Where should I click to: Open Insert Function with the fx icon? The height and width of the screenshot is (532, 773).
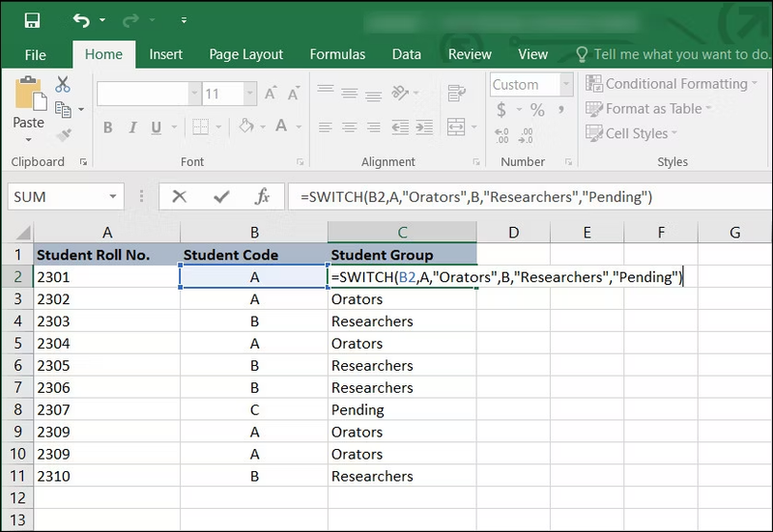pyautogui.click(x=262, y=197)
